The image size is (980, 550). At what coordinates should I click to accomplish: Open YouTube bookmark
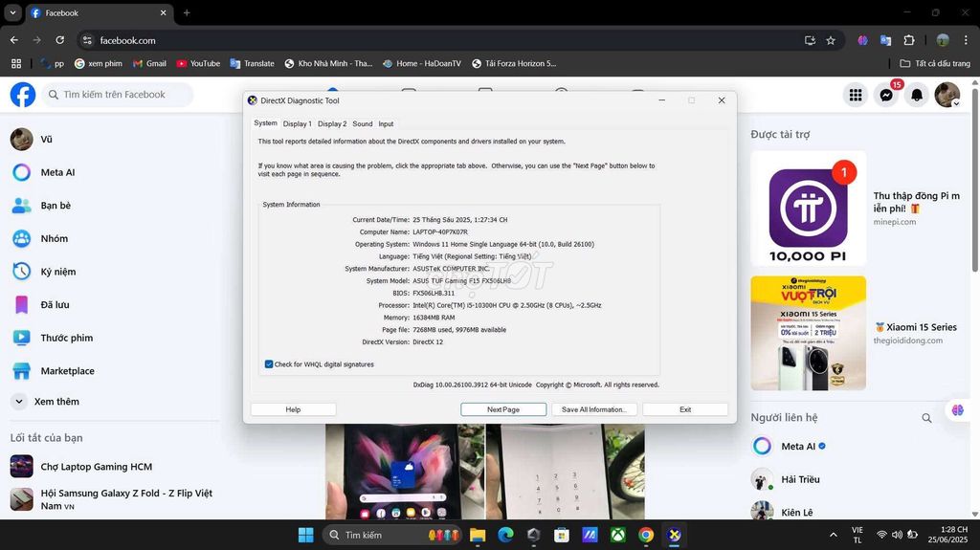199,63
